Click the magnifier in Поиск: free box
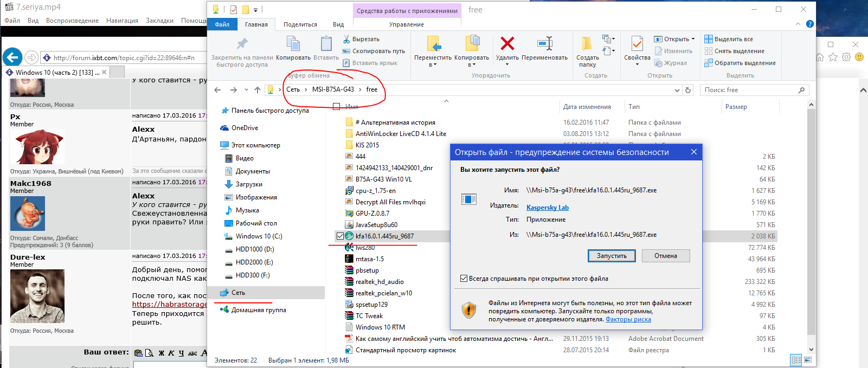This screenshot has width=868, height=368. pyautogui.click(x=802, y=90)
